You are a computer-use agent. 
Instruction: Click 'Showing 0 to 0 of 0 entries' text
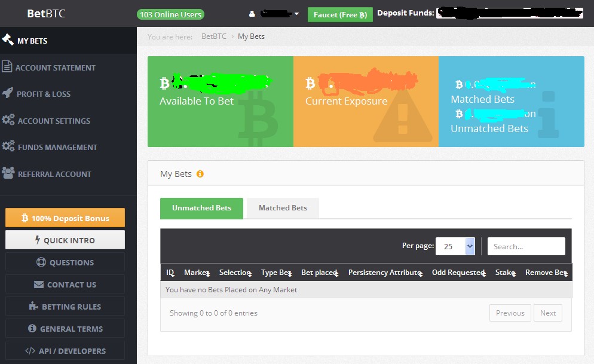[x=213, y=313]
